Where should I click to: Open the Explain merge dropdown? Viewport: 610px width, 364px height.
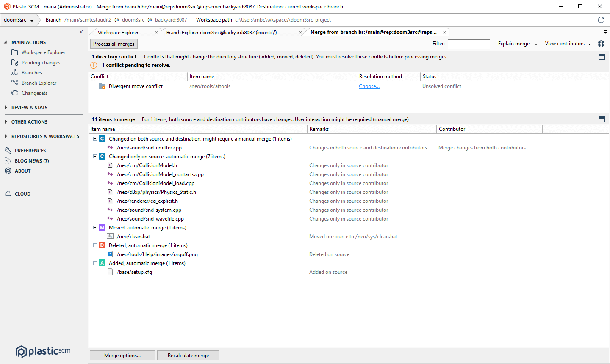click(x=517, y=44)
